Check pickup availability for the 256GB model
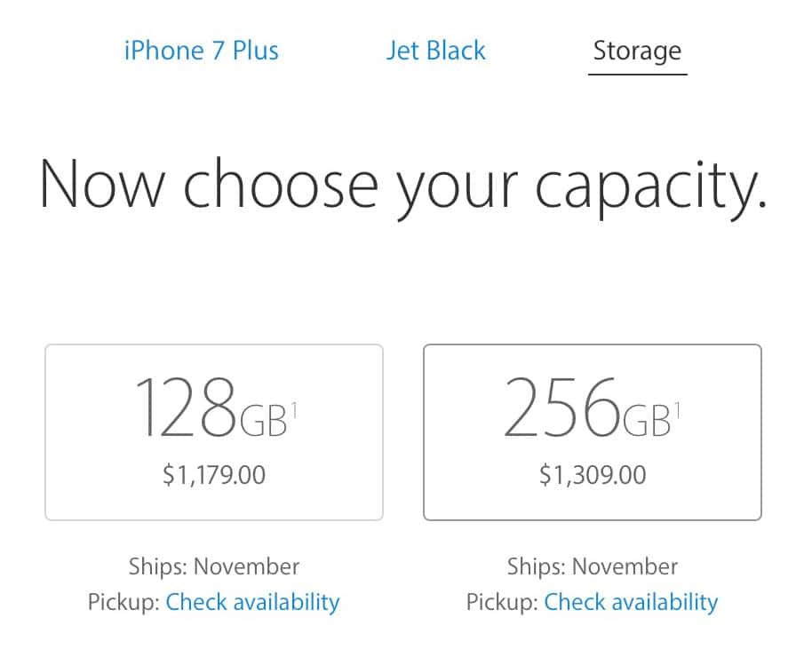The height and width of the screenshot is (649, 812). pos(631,602)
